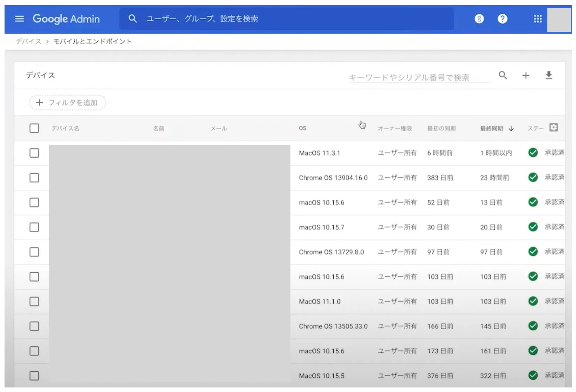Check the Chrome OS 13729.8.0 row checkbox
This screenshot has width=576, height=392.
pos(34,252)
